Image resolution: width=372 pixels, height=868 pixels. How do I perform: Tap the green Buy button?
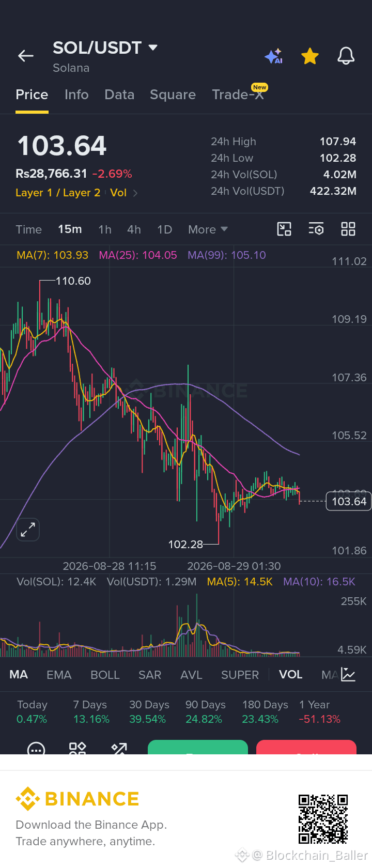[198, 747]
